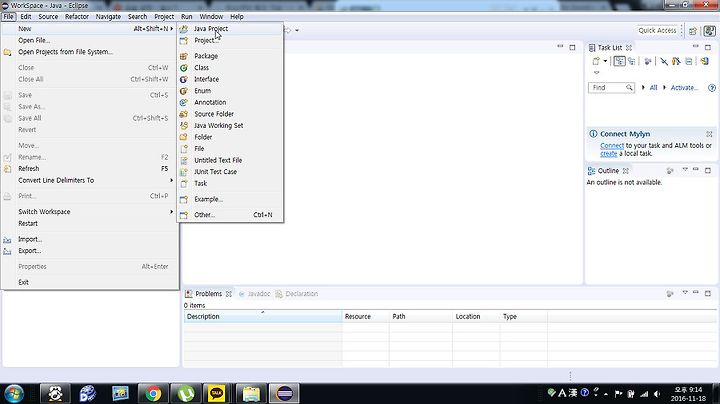720x404 pixels.
Task: Click the Other... icon in the submenu
Action: (184, 215)
